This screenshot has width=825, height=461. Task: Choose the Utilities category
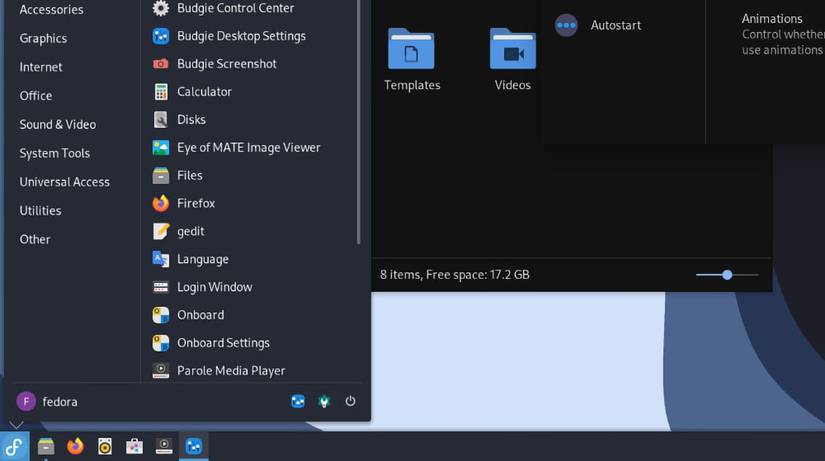[41, 211]
